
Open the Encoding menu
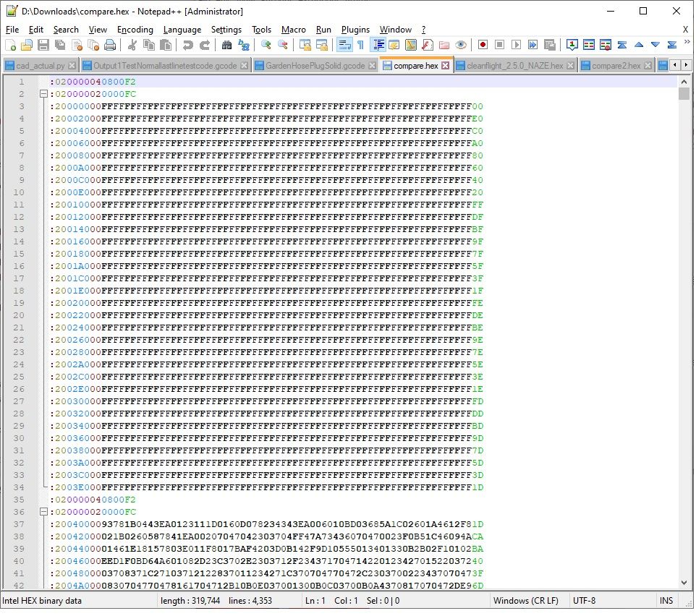click(x=135, y=30)
